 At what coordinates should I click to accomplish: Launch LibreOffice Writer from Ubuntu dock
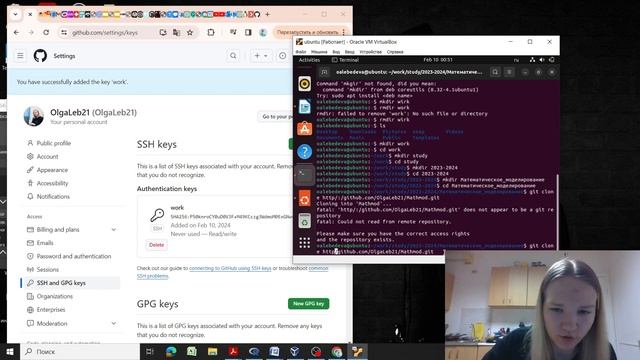click(304, 107)
